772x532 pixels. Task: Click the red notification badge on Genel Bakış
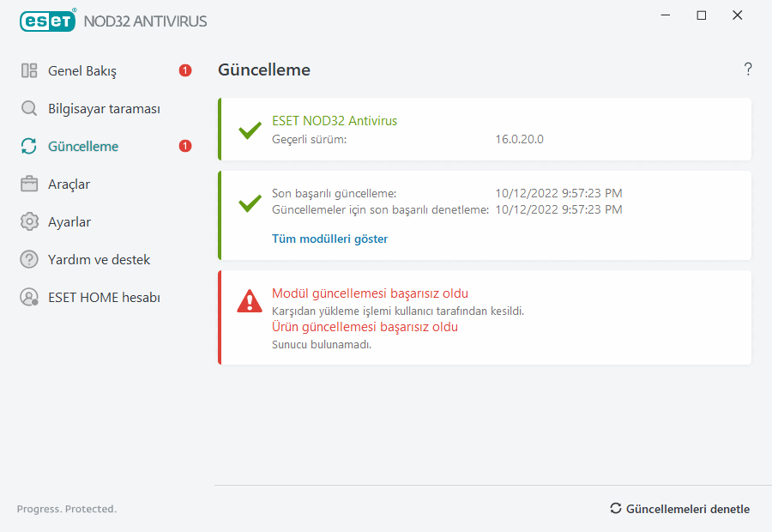pyautogui.click(x=185, y=71)
